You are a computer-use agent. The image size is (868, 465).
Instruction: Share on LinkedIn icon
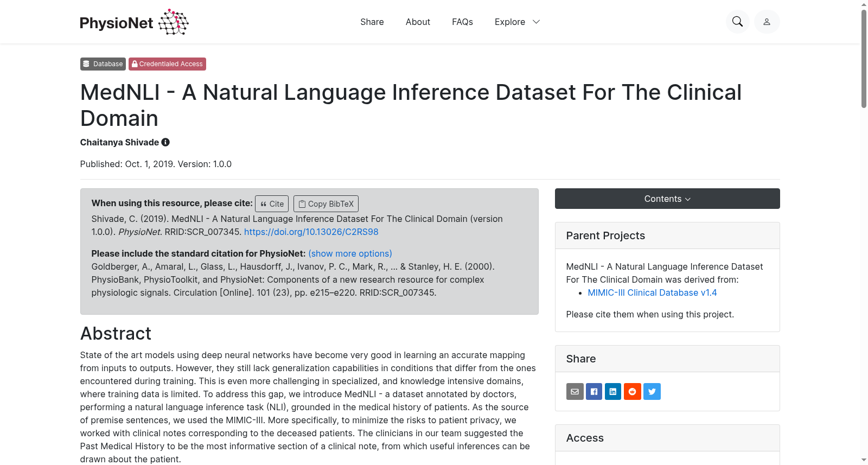[x=613, y=392]
